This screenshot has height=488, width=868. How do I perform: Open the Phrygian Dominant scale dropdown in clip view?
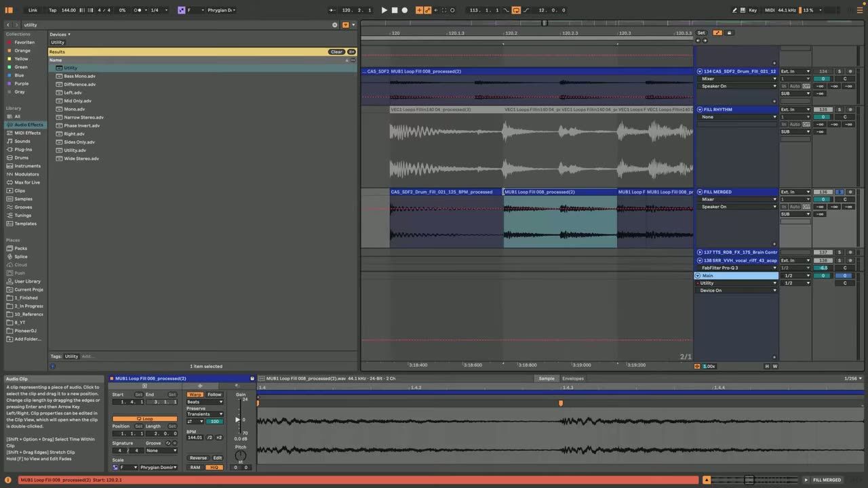point(158,467)
